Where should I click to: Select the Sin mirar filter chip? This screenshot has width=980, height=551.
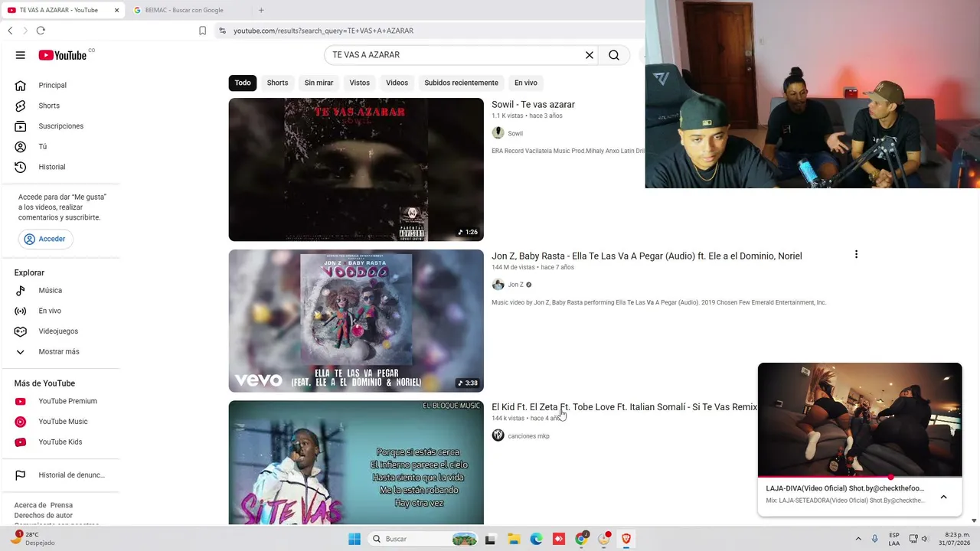[x=318, y=83]
